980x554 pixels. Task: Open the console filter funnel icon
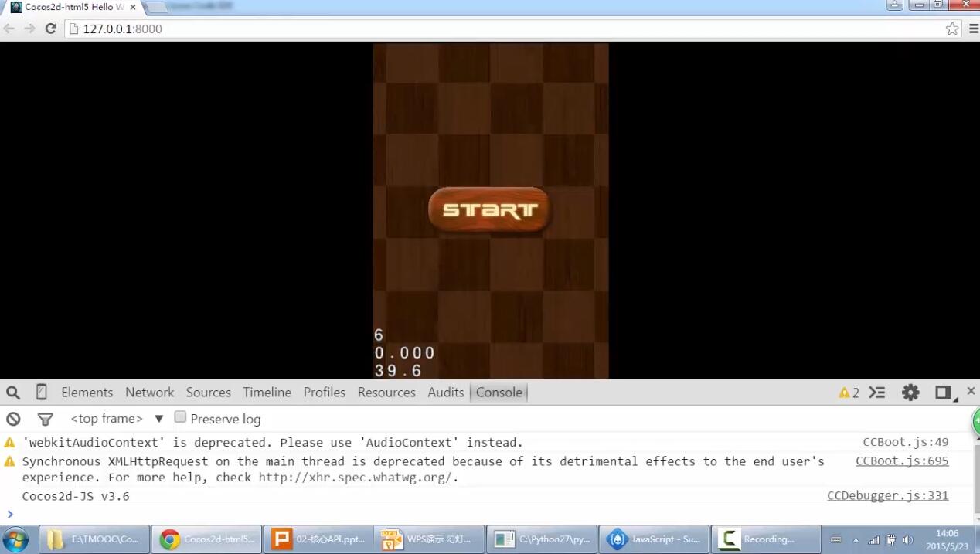click(46, 419)
